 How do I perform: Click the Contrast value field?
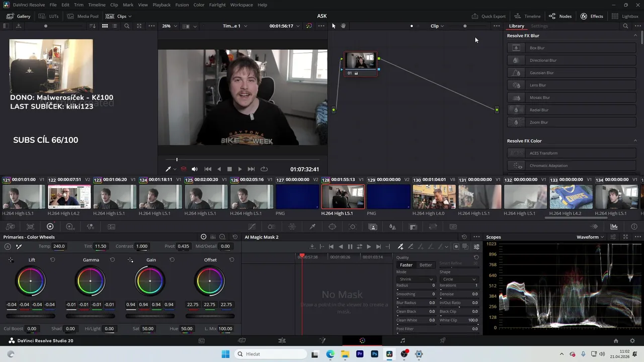pyautogui.click(x=141, y=246)
